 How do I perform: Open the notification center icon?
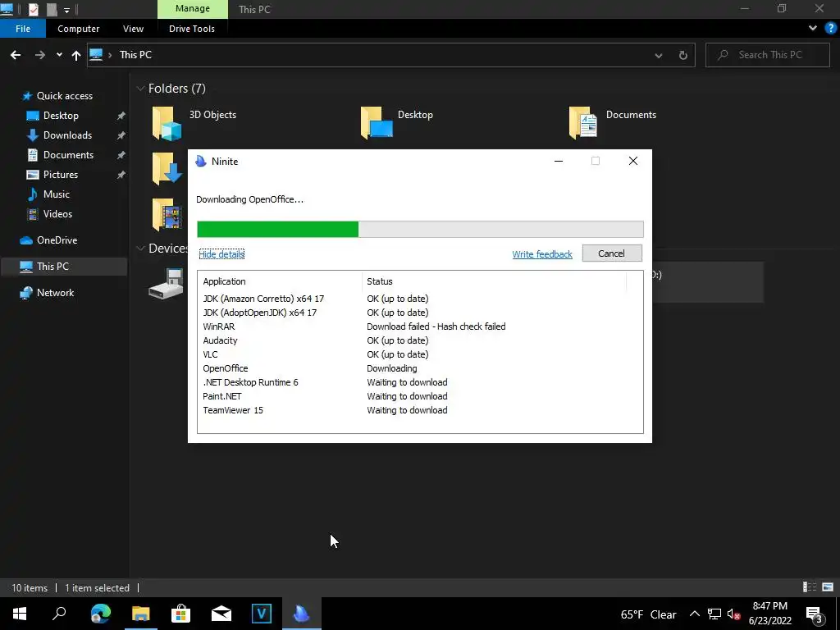[x=815, y=614]
